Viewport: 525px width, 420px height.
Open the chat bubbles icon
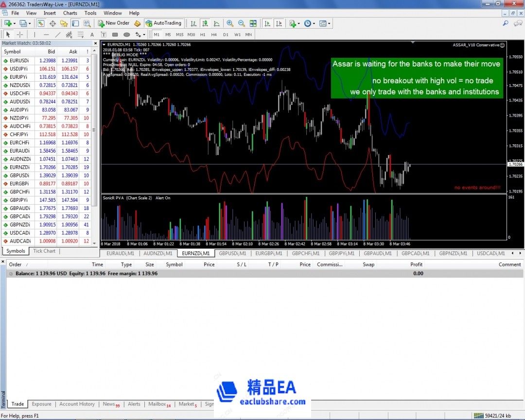click(518, 23)
